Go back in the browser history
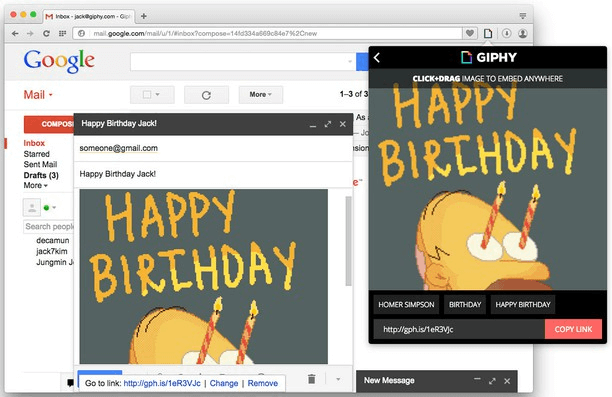The width and height of the screenshot is (612, 397). point(15,34)
